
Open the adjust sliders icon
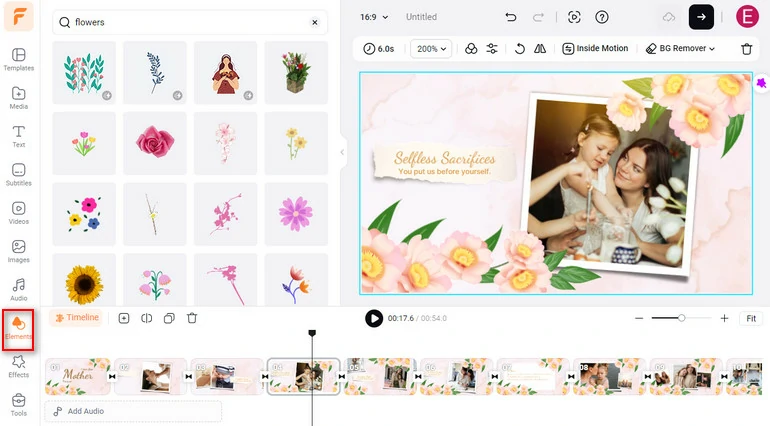[492, 48]
